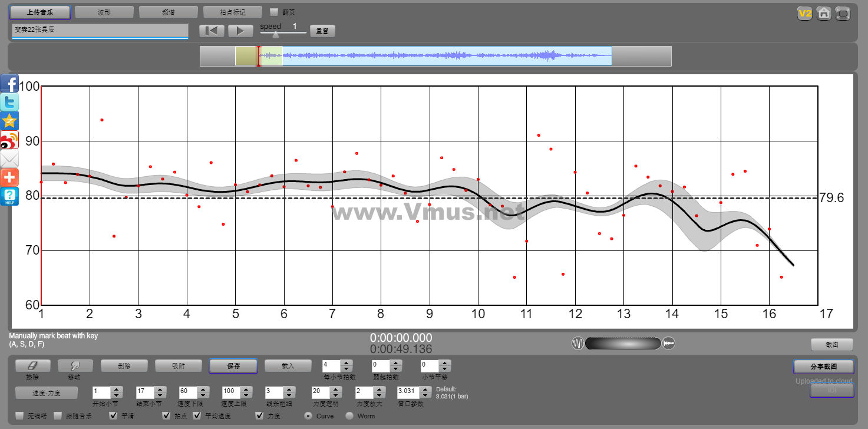The image size is (868, 429).
Task: Uncheck the 力度 dynamics checkbox
Action: pyautogui.click(x=259, y=416)
